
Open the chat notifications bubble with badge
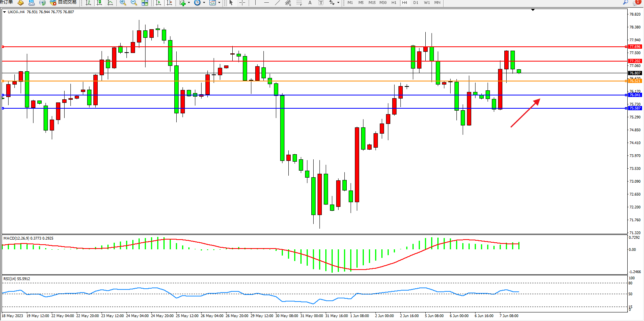636,2
